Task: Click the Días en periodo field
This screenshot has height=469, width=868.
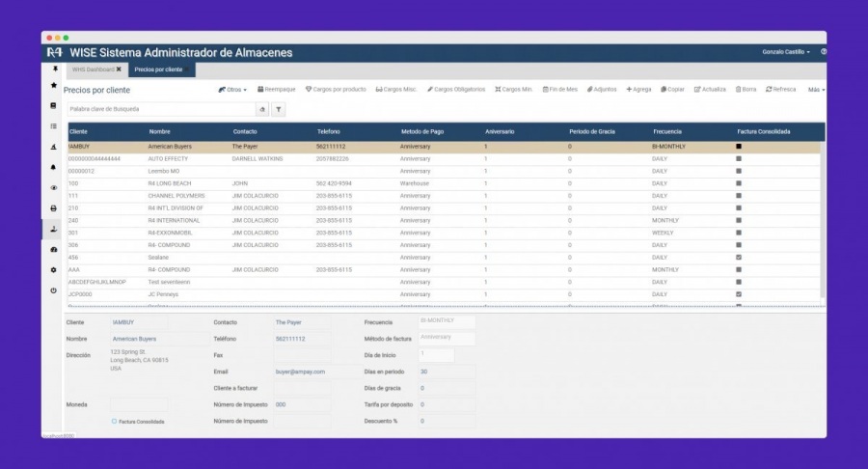Action: [447, 372]
